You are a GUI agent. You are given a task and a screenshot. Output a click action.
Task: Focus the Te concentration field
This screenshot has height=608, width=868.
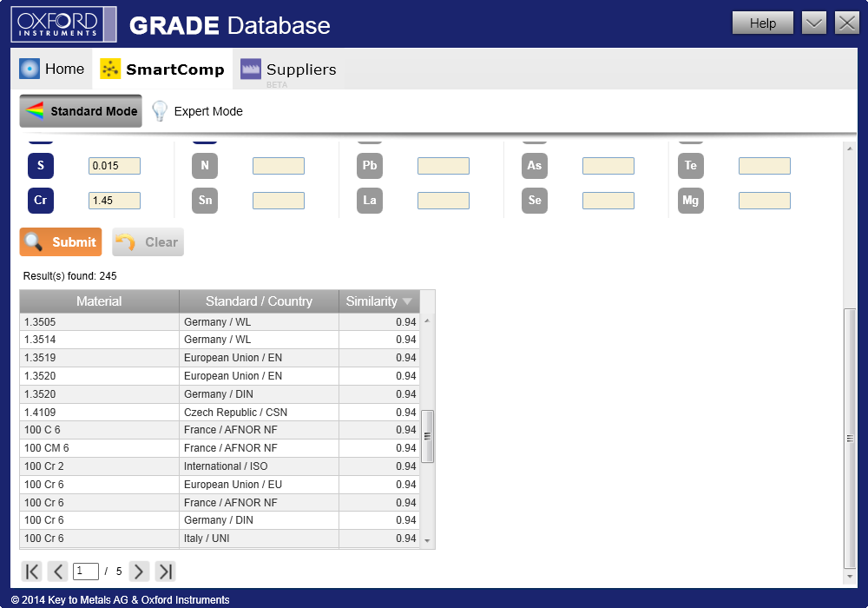coord(765,166)
